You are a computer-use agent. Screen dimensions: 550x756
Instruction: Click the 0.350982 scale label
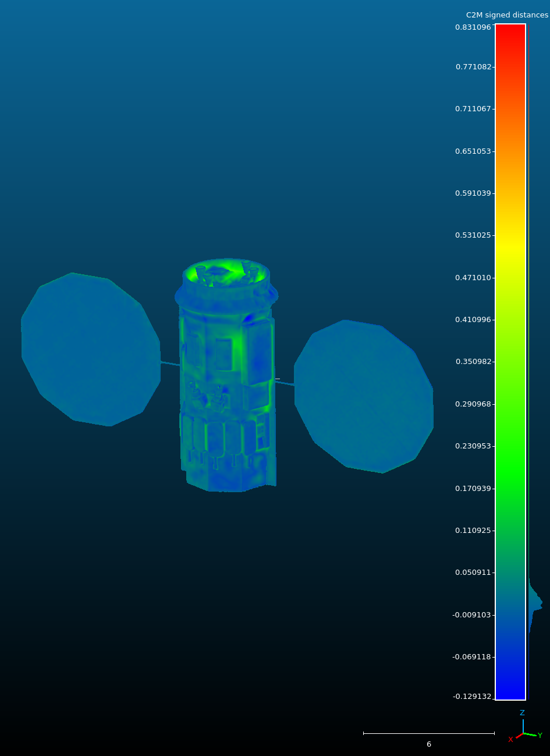point(473,362)
